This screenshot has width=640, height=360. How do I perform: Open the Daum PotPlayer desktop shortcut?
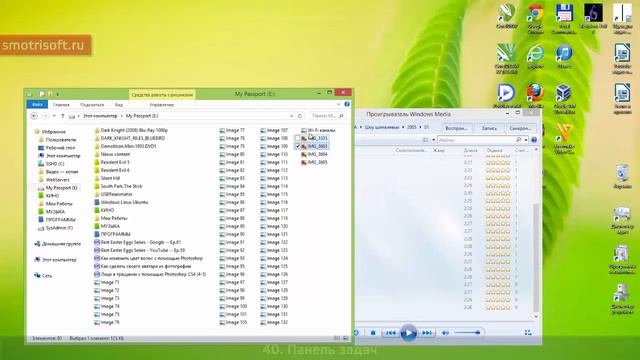pyautogui.click(x=507, y=96)
